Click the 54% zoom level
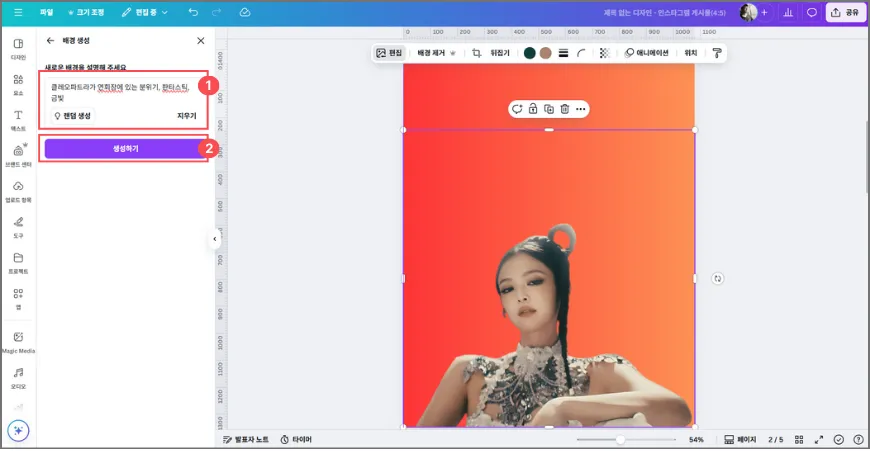The height and width of the screenshot is (451, 870). click(696, 439)
